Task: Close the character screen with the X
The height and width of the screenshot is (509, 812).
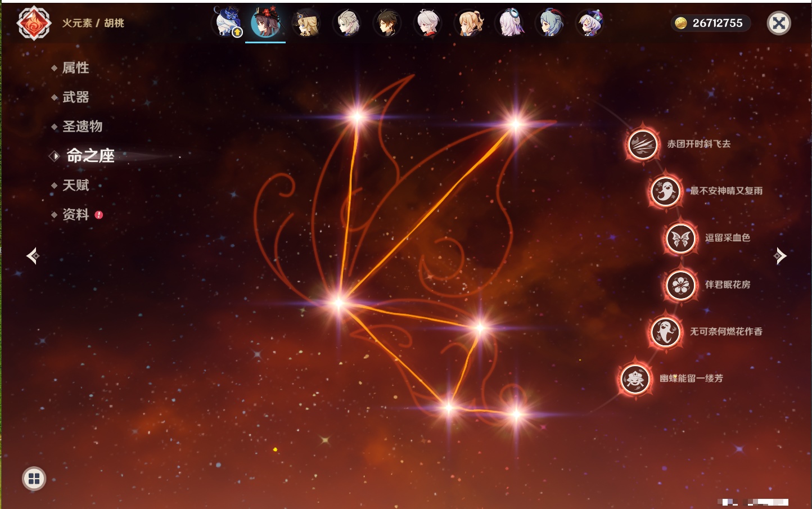Action: tap(779, 23)
